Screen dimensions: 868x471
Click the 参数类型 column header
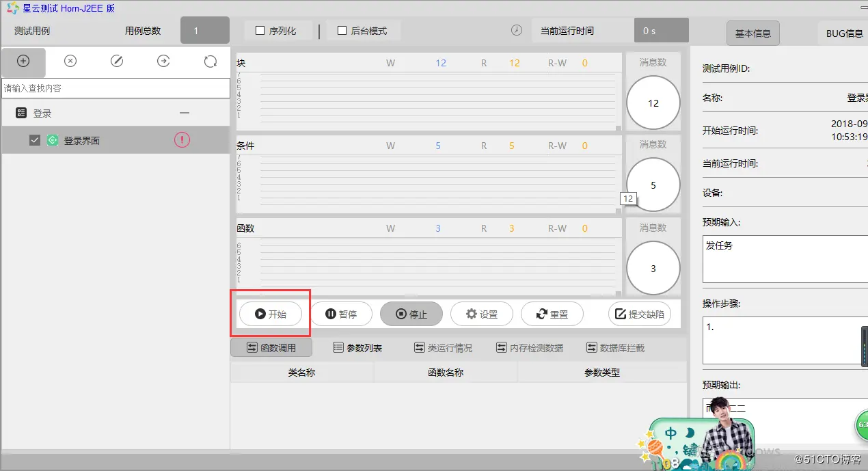(601, 373)
